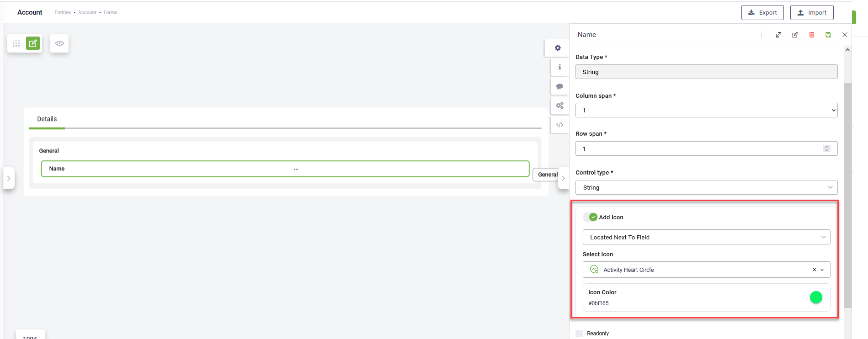Click the Export button
Viewport: 868px width, 339px height.
[x=762, y=13]
